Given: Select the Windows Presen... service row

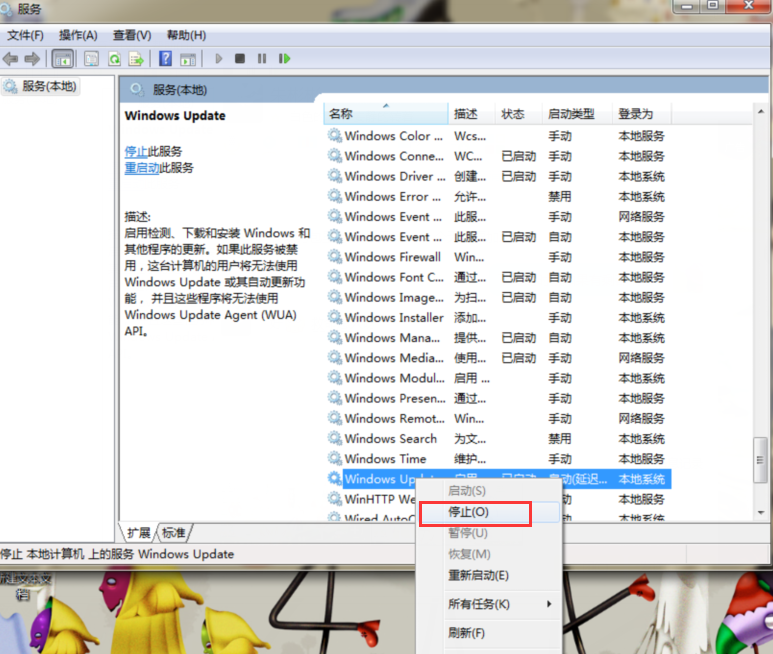Looking at the screenshot, I should pos(497,398).
